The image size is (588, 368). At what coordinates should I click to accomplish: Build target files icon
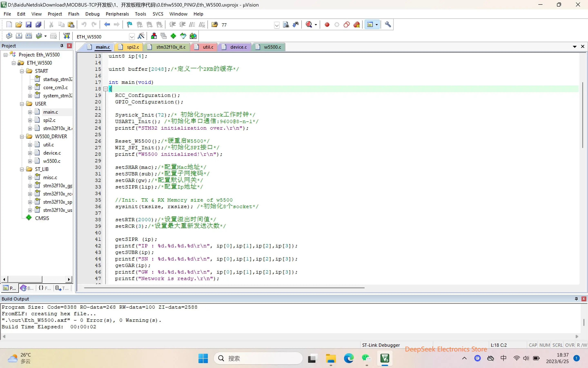coord(19,36)
